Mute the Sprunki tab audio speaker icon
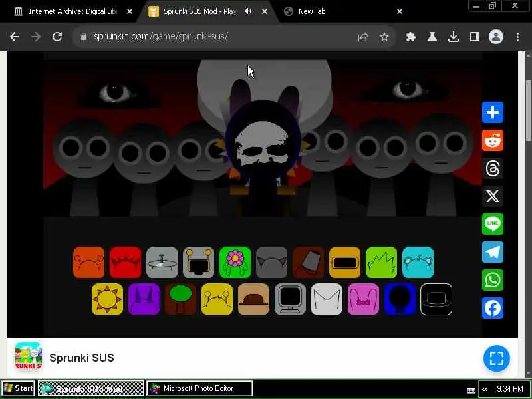 pyautogui.click(x=248, y=11)
